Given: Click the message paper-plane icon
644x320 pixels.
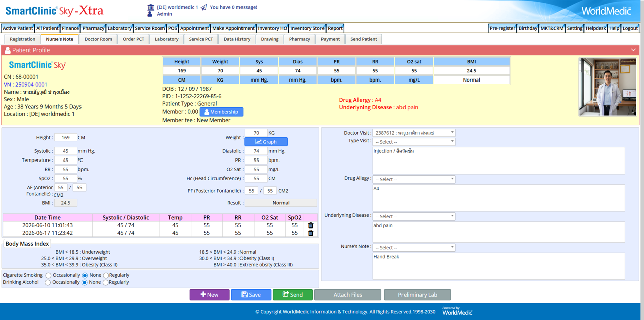Looking at the screenshot, I should 203,7.
